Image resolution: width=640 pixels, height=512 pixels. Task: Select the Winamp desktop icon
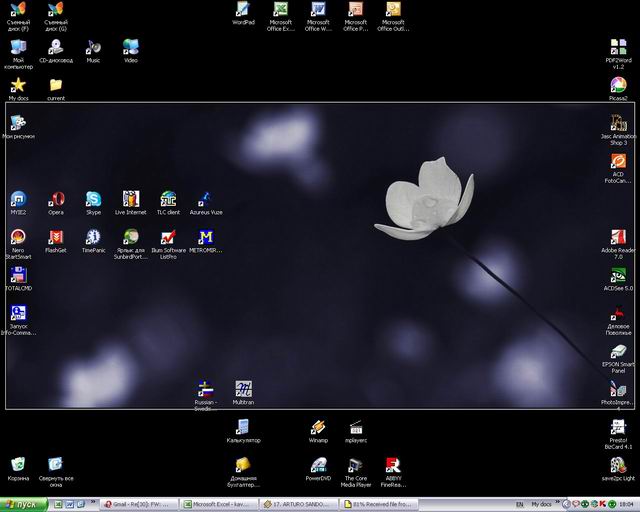coord(318,431)
